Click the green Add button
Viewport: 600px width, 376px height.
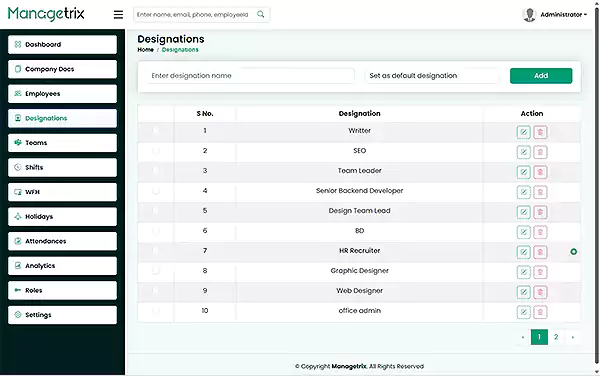pyautogui.click(x=541, y=76)
